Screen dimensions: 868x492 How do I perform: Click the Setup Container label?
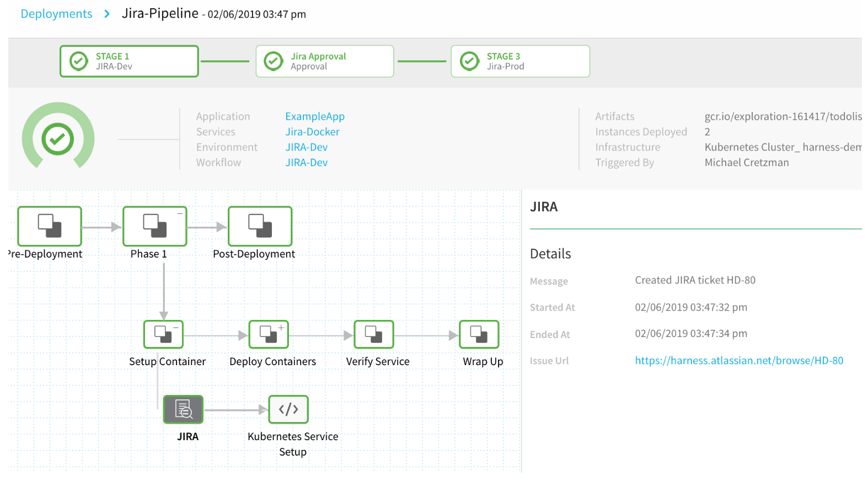tap(167, 361)
